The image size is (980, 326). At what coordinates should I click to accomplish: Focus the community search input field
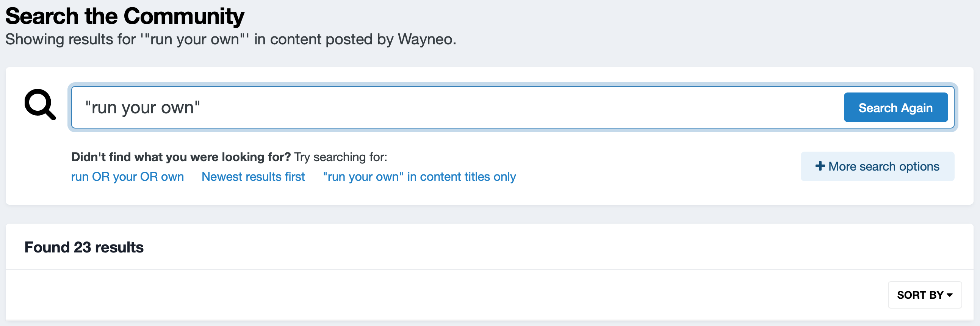coord(457,108)
